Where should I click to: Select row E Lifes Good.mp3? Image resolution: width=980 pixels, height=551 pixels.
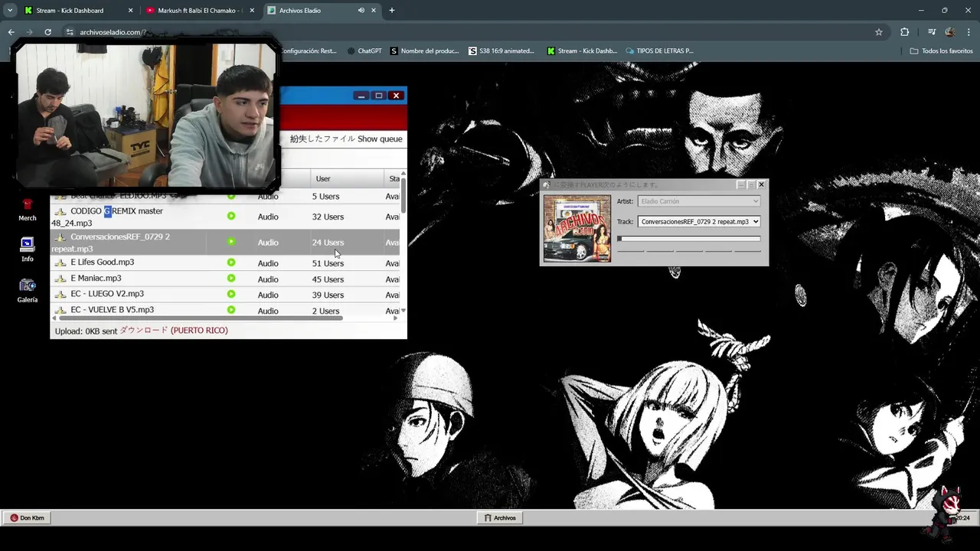pyautogui.click(x=225, y=262)
